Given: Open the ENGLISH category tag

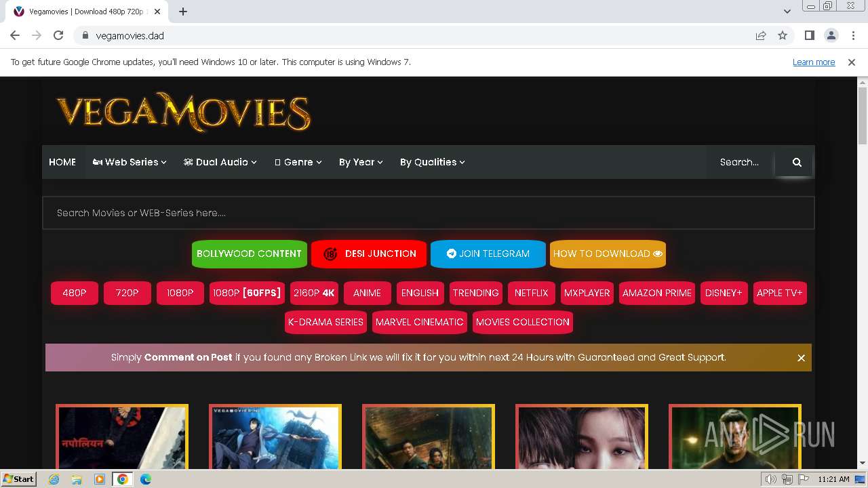Looking at the screenshot, I should (420, 293).
